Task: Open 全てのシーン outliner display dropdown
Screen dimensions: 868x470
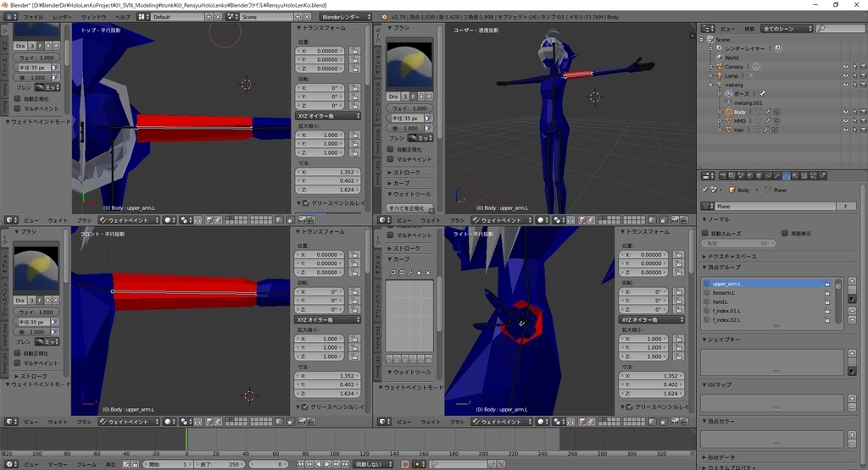Action: point(787,28)
